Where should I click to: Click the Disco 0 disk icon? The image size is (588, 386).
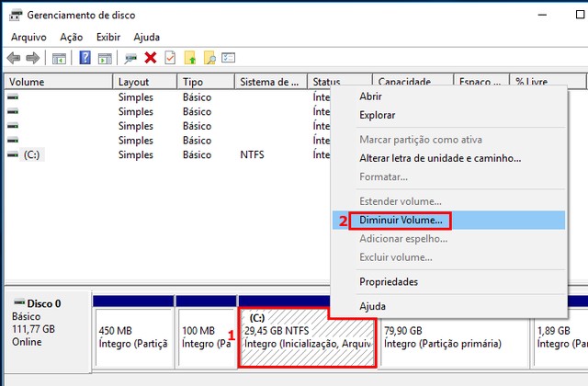(x=19, y=302)
